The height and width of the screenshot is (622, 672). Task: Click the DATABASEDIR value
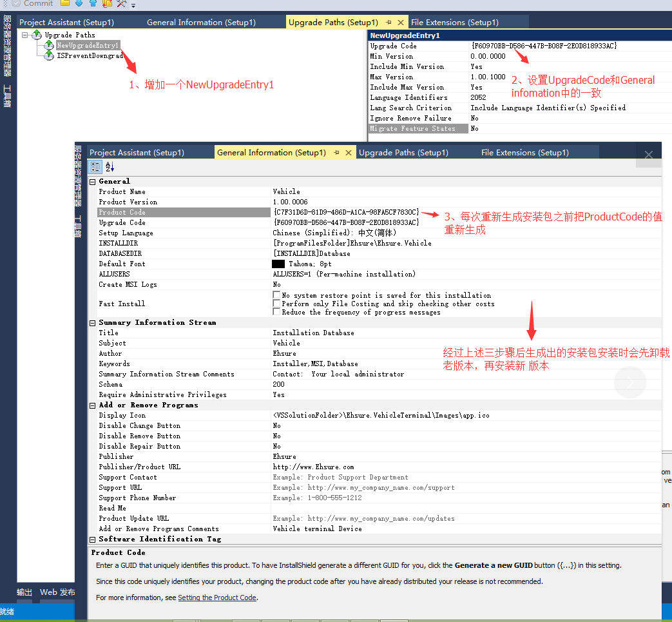point(312,253)
